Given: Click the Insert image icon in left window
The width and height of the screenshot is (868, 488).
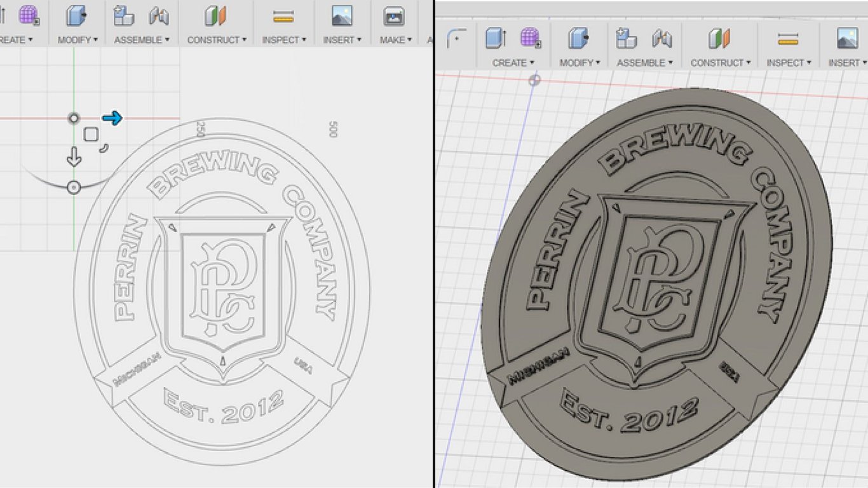Looking at the screenshot, I should (342, 16).
